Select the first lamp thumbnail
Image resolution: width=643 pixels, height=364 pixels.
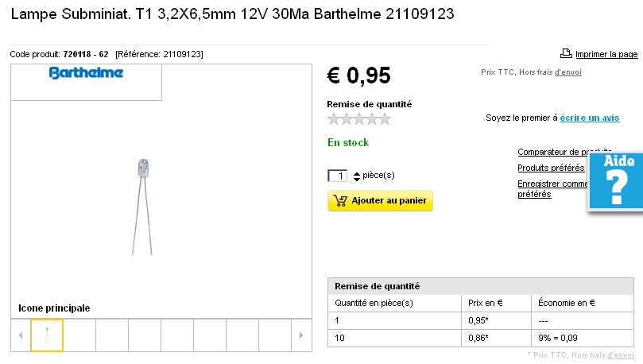47,335
